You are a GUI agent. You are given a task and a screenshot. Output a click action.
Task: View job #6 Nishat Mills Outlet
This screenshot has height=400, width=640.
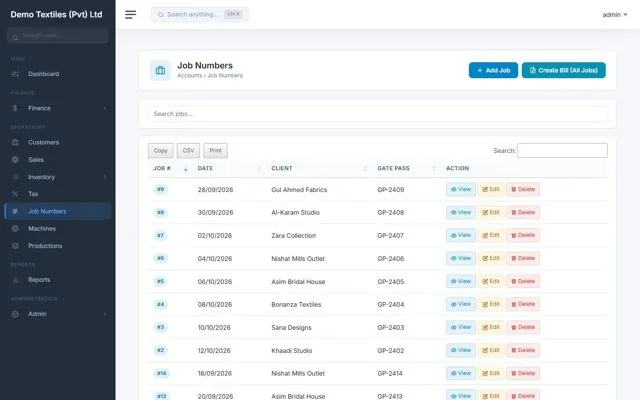click(x=461, y=258)
